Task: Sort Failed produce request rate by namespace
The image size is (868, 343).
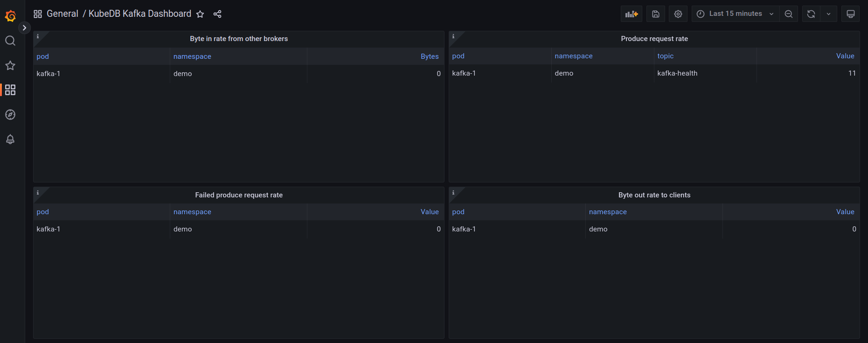Action: (x=192, y=212)
